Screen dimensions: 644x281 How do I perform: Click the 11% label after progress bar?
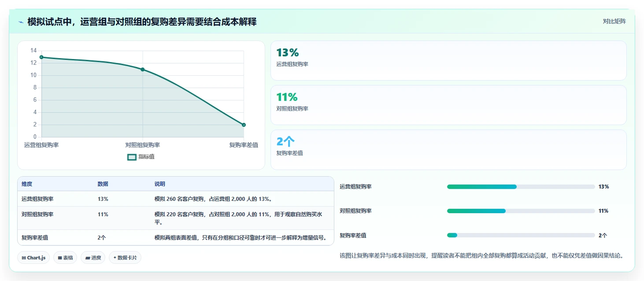[603, 211]
